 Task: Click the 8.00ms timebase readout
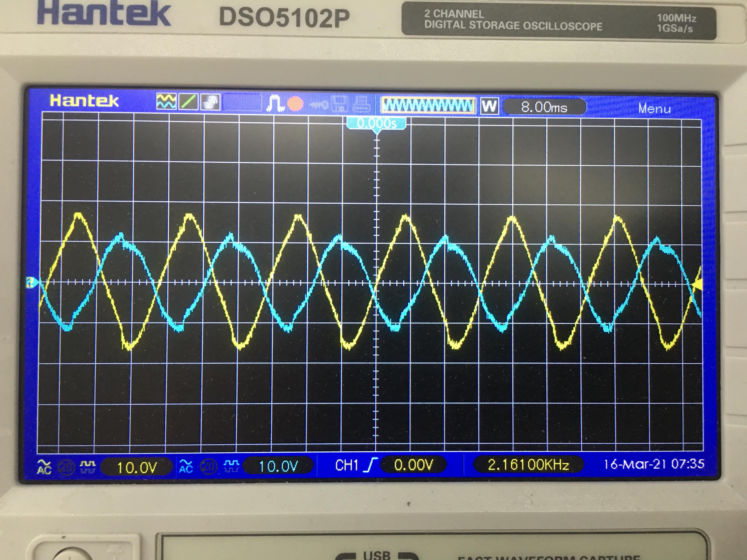point(544,107)
